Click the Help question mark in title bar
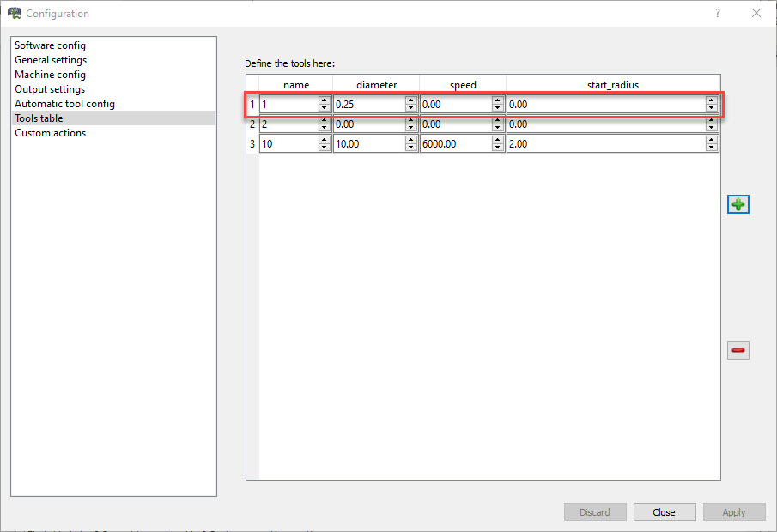The width and height of the screenshot is (777, 532). (x=717, y=13)
